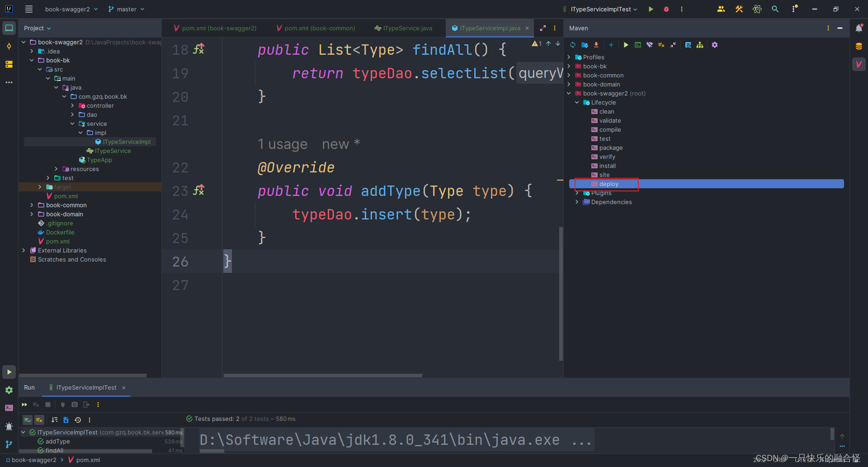The height and width of the screenshot is (467, 868).
Task: Open Problems tool window icon
Action: [x=9, y=426]
